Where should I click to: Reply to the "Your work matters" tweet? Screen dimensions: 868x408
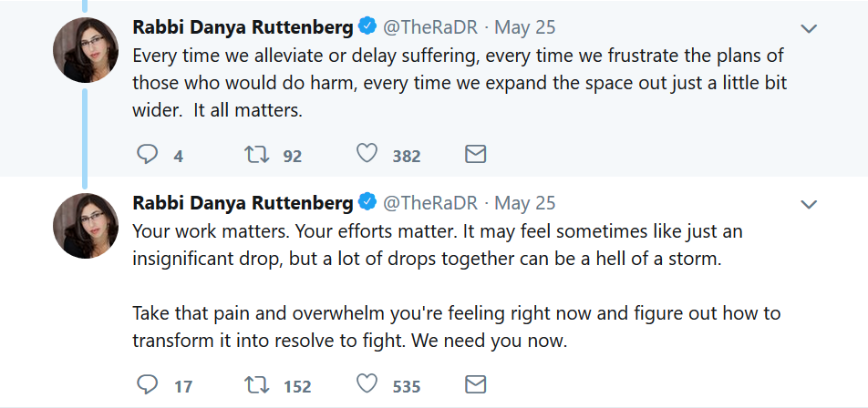(148, 384)
